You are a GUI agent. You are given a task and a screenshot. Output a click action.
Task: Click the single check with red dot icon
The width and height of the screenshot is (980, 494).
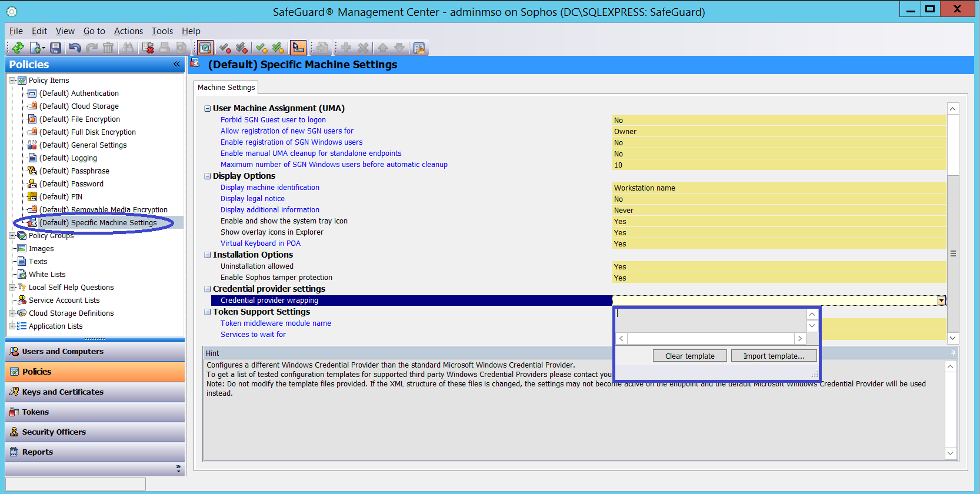[x=225, y=48]
